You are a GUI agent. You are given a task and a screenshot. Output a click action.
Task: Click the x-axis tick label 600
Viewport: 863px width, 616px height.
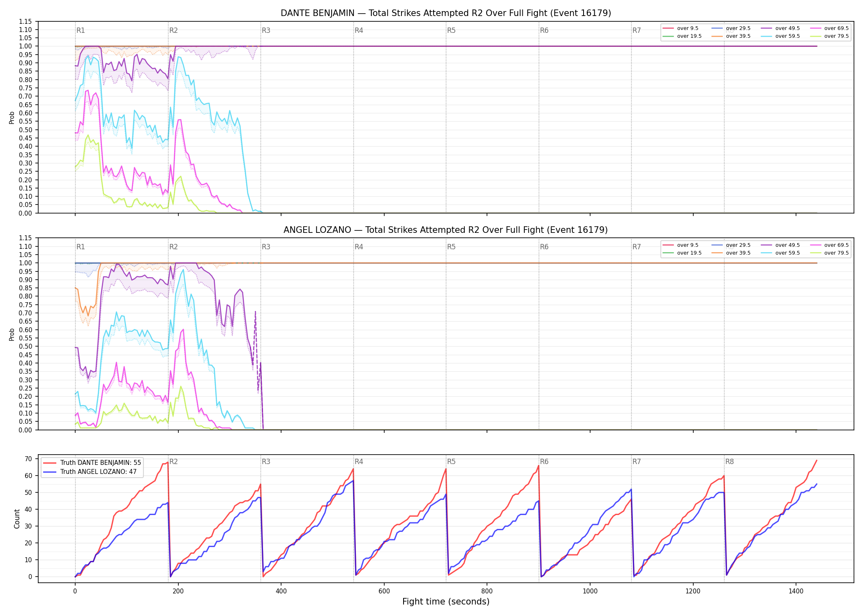click(384, 591)
